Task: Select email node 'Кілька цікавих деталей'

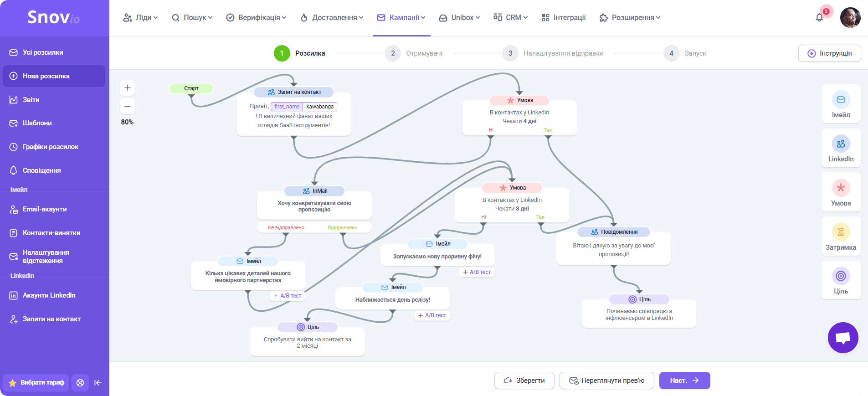Action: point(248,273)
